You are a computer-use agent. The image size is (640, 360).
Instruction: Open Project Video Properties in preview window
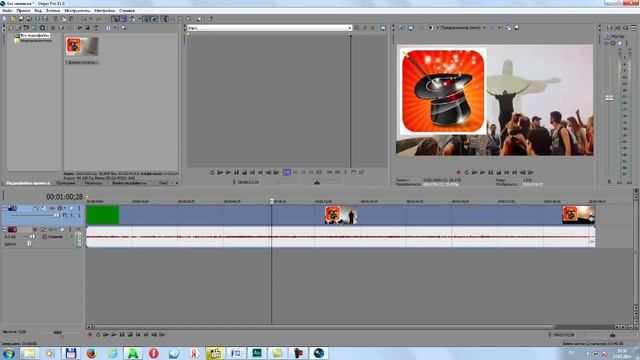tap(400, 28)
